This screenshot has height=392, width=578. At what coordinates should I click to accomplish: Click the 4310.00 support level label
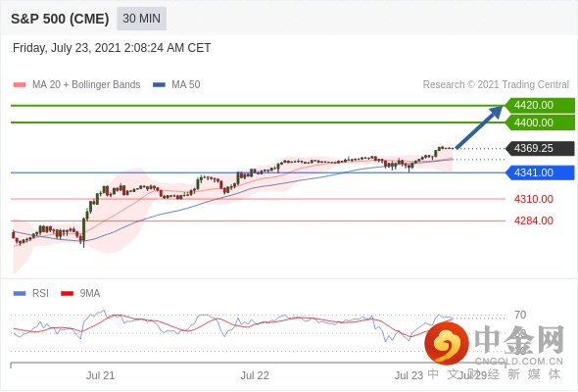534,199
